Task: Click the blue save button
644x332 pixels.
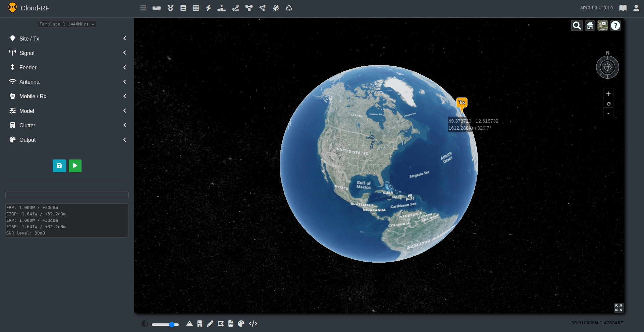Action: [59, 165]
